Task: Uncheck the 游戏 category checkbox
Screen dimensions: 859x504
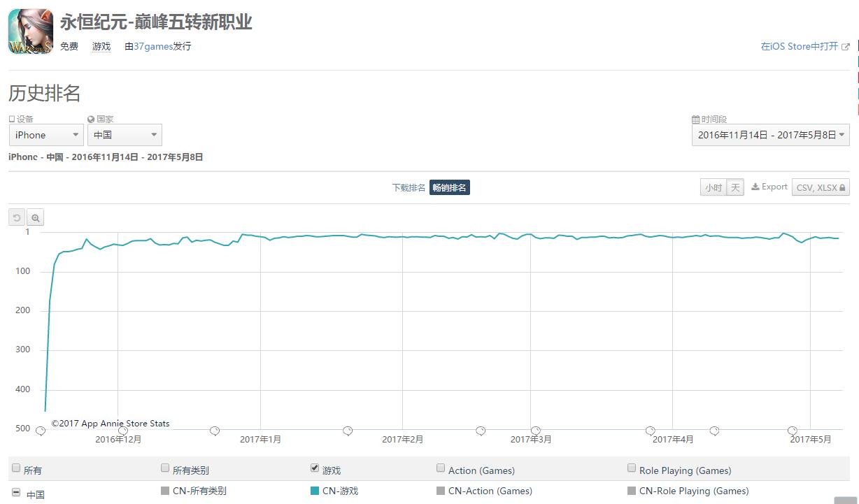Action: [x=315, y=468]
